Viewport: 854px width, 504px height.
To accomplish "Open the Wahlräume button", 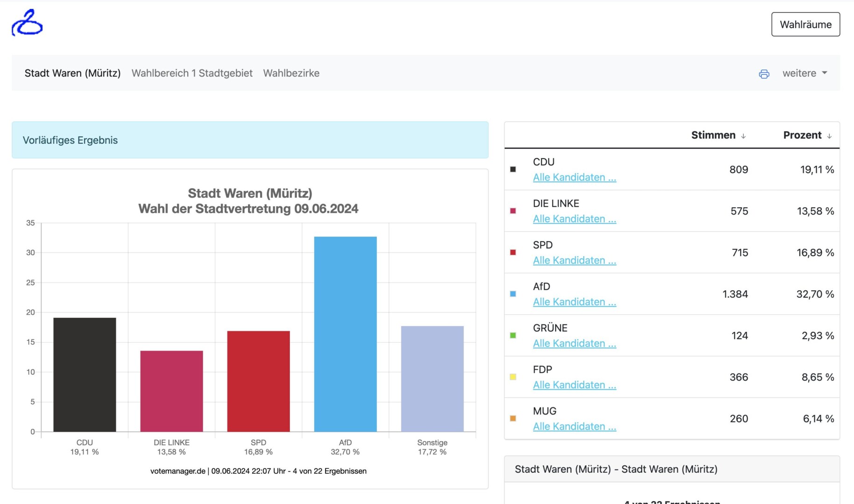I will pyautogui.click(x=805, y=24).
